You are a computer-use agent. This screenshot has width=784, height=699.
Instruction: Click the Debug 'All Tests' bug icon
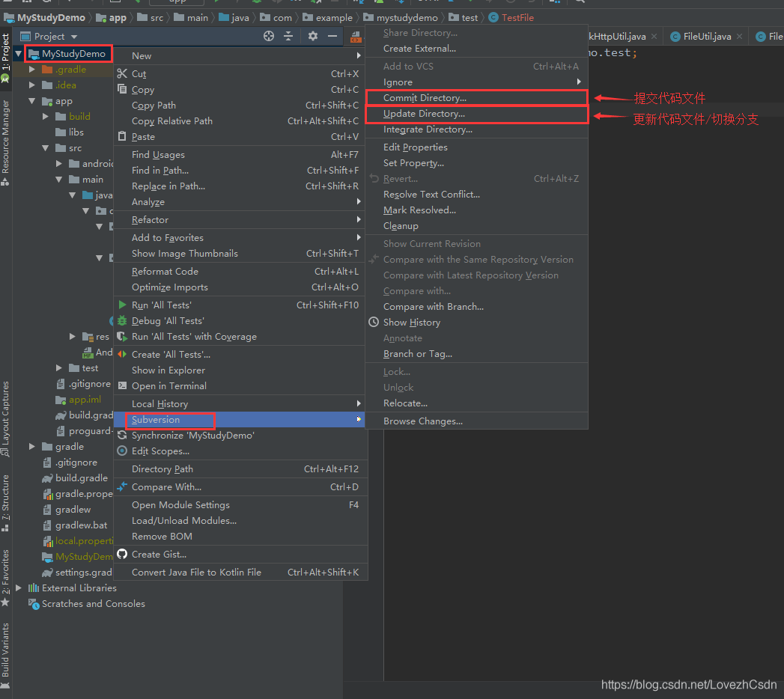tap(122, 321)
